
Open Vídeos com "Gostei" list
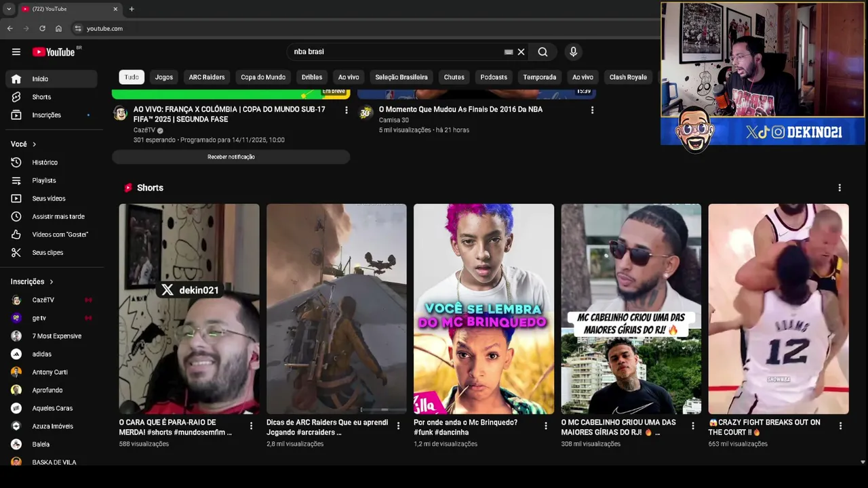pyautogui.click(x=51, y=235)
